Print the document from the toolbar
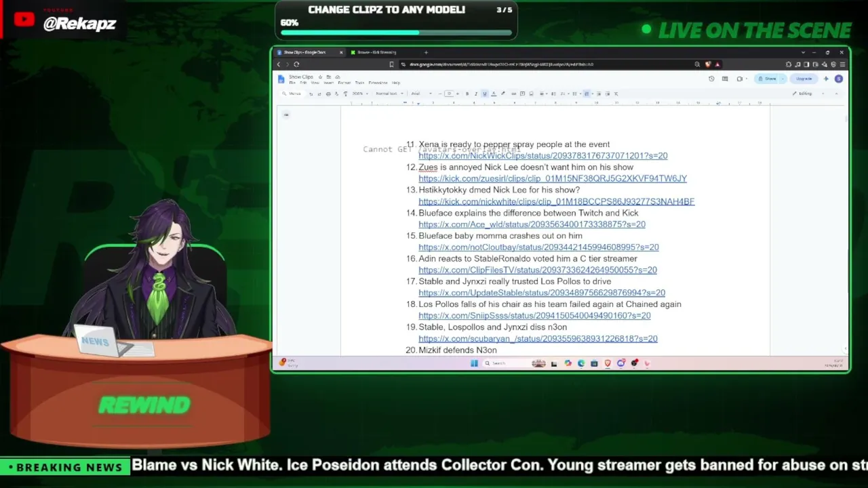Viewport: 868px width, 488px height. pyautogui.click(x=328, y=94)
